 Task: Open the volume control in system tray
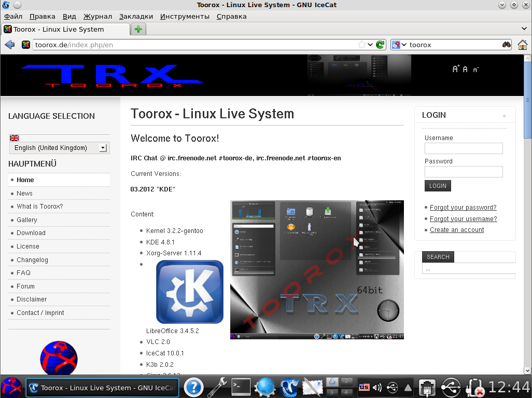(377, 387)
